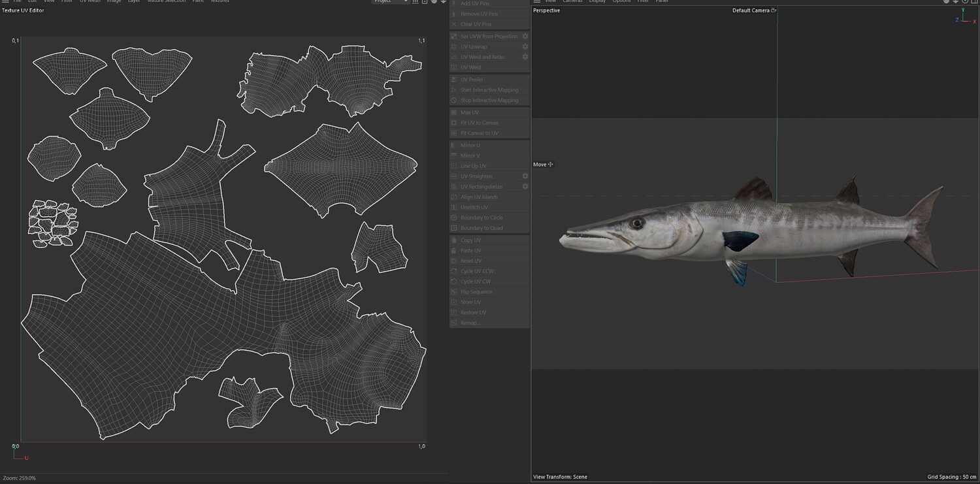
Task: Open the UV Mesh menu
Action: 90,1
